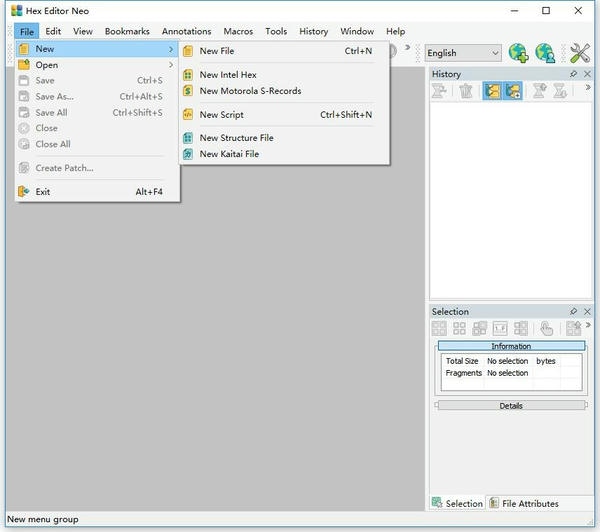
Task: Open the File menu
Action: pyautogui.click(x=27, y=31)
